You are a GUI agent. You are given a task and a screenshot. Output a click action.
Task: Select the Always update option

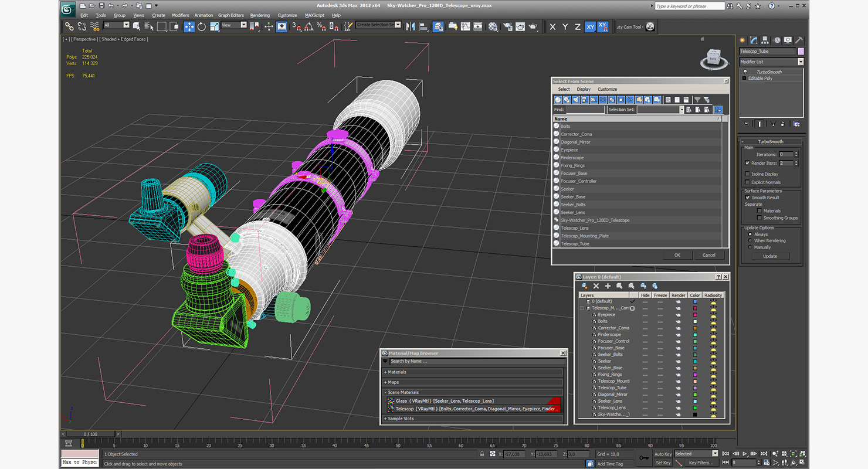tap(750, 234)
